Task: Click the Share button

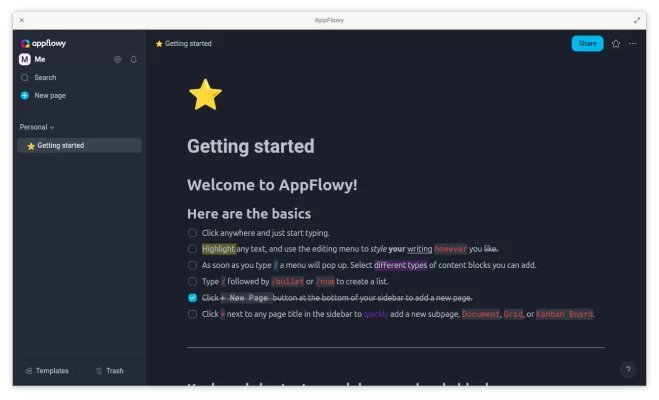Action: click(x=587, y=44)
